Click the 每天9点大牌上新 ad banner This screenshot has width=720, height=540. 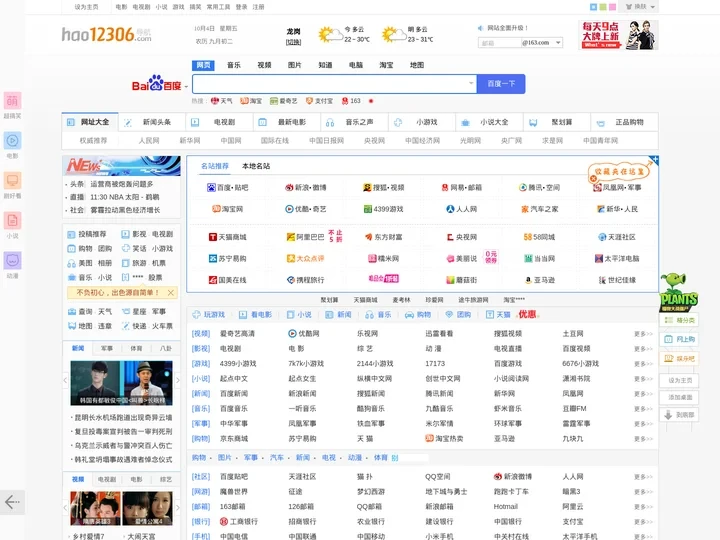tap(618, 34)
